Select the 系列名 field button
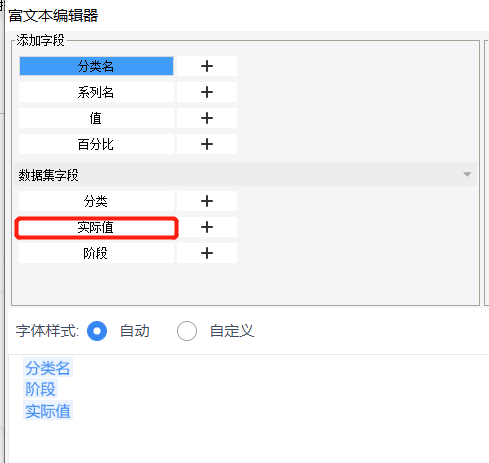Image resolution: width=489 pixels, height=463 pixels. [96, 92]
